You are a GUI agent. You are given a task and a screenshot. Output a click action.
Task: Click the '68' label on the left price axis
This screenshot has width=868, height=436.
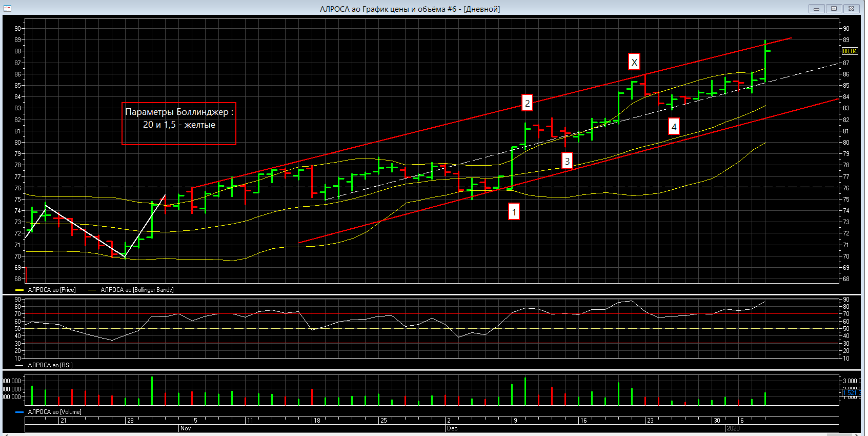point(18,279)
